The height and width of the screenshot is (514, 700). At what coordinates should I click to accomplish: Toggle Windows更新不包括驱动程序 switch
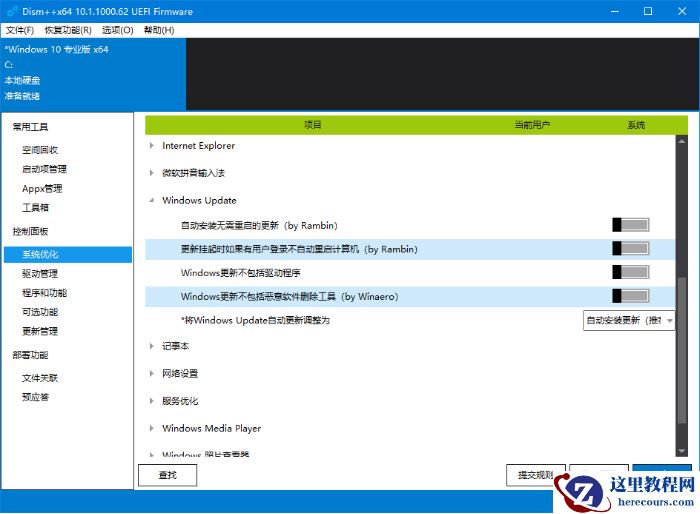click(x=630, y=272)
